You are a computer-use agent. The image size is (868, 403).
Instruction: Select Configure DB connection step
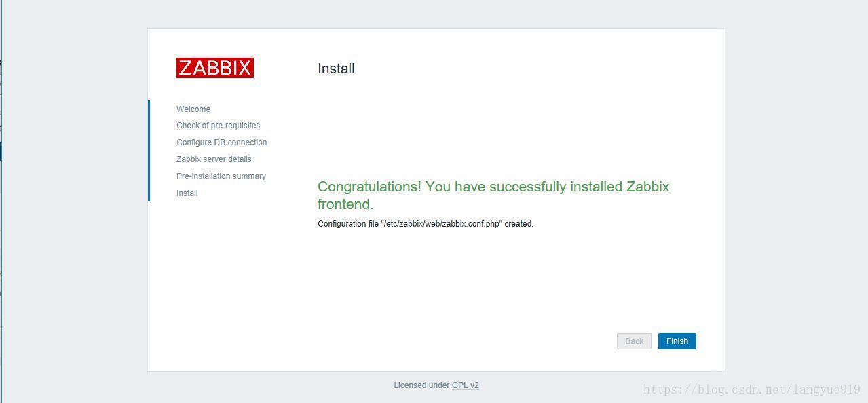pos(221,142)
